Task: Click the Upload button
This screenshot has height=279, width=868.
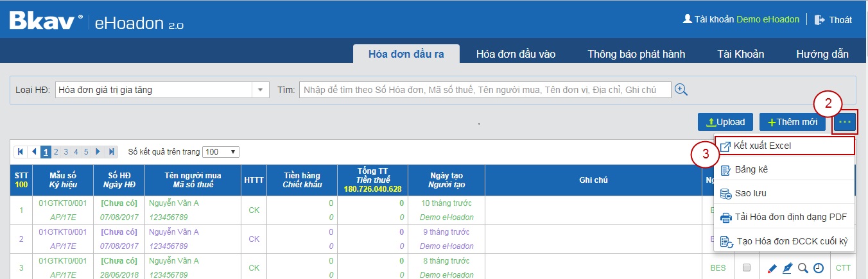Action: click(x=725, y=122)
